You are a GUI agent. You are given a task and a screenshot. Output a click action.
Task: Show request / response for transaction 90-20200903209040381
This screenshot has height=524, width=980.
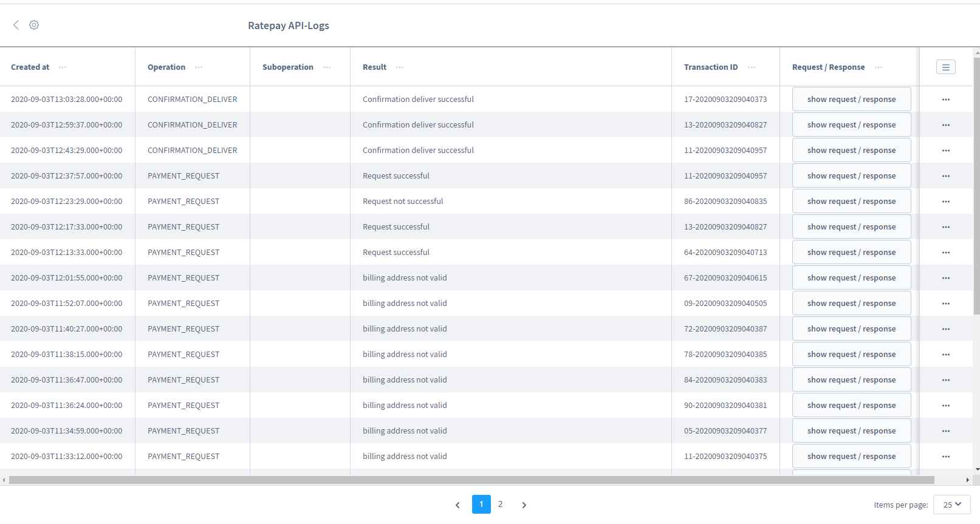pos(852,405)
